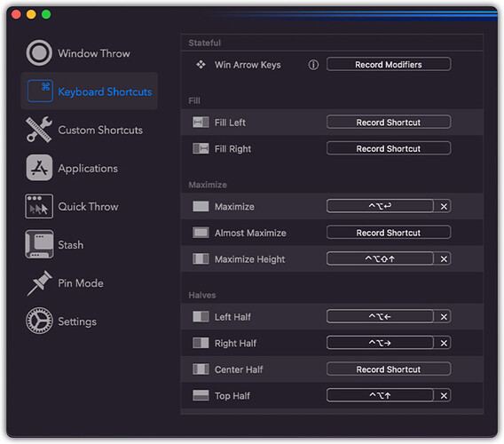
Task: Clear the Top Half shortcut
Action: 444,395
